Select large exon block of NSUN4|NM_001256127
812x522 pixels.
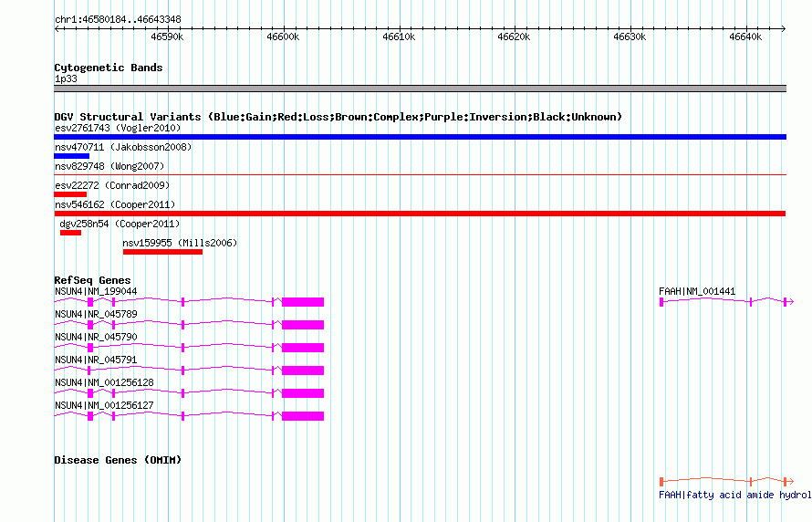303,416
